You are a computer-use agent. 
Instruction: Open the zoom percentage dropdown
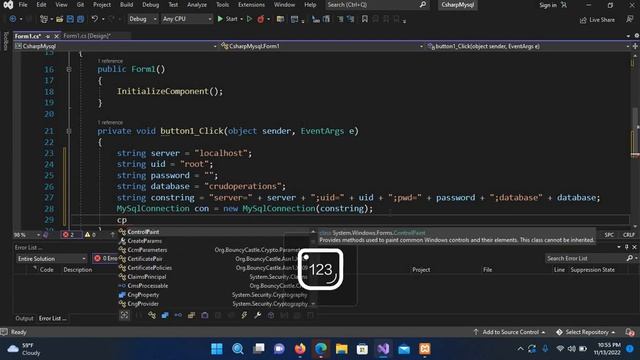click(27, 235)
